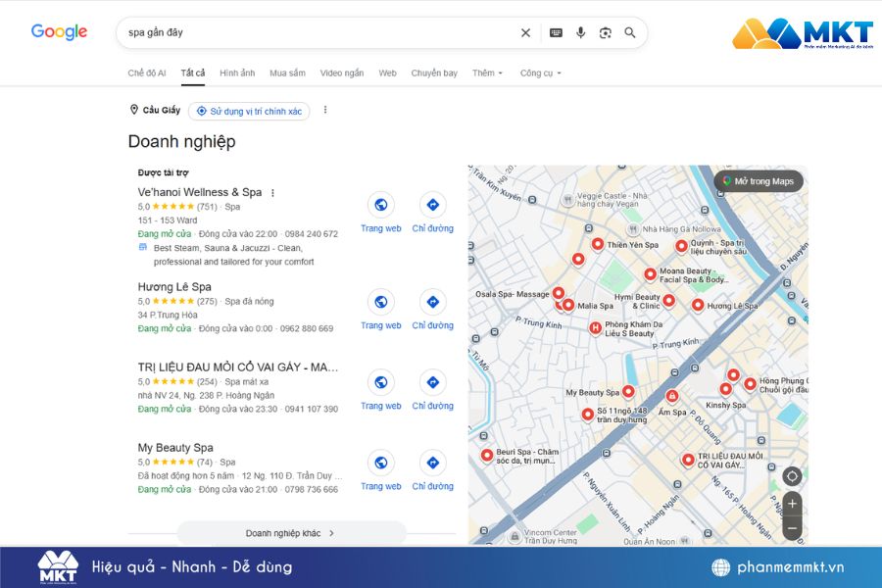Screen dimensions: 882x588
Task: Select the Beuri Spa map pin
Action: pyautogui.click(x=486, y=455)
